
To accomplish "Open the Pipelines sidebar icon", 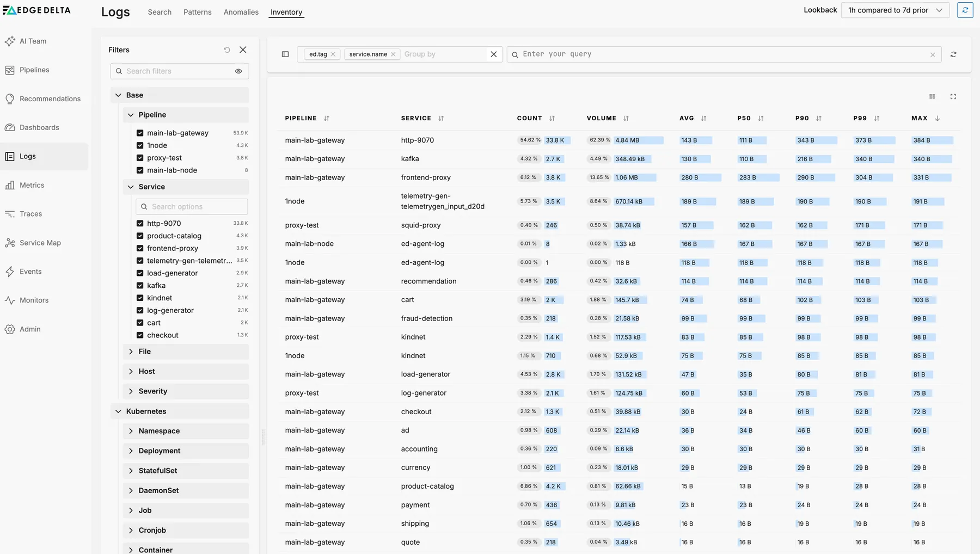I will pyautogui.click(x=10, y=70).
